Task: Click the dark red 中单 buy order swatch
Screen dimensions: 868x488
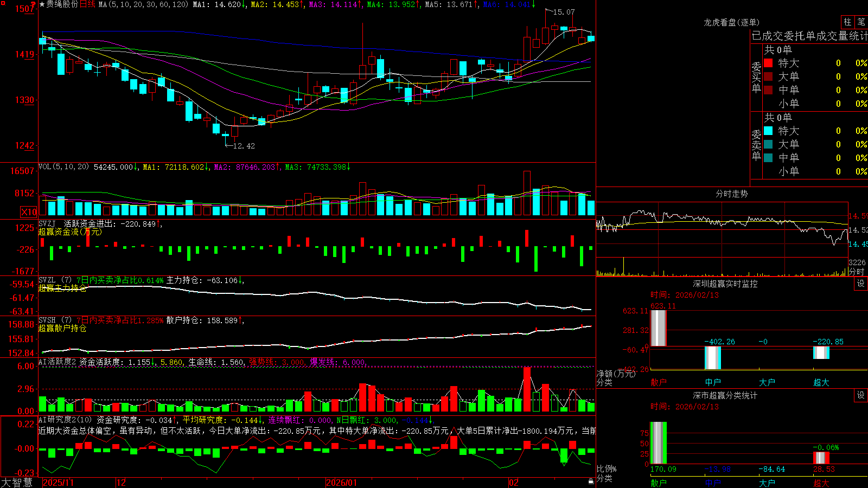Action: point(768,89)
